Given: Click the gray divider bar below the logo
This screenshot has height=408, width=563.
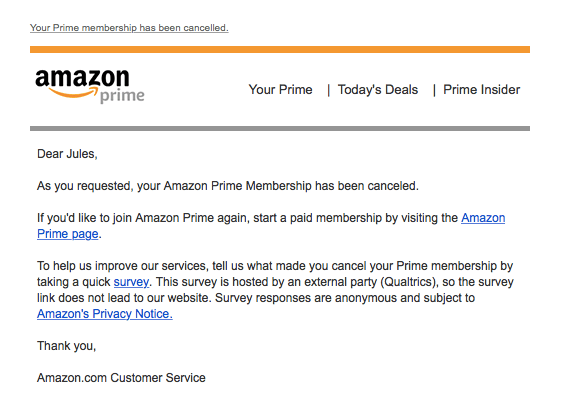Looking at the screenshot, I should tap(280, 129).
